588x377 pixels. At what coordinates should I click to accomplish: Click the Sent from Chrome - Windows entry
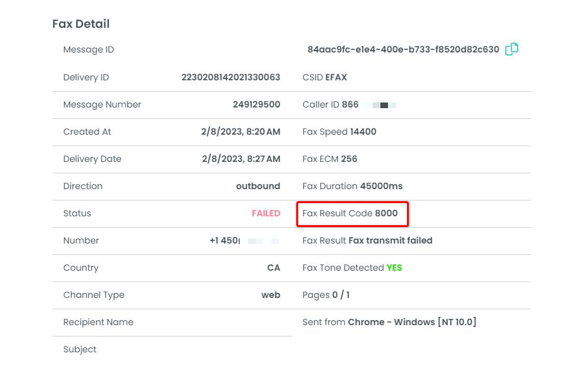tap(389, 322)
